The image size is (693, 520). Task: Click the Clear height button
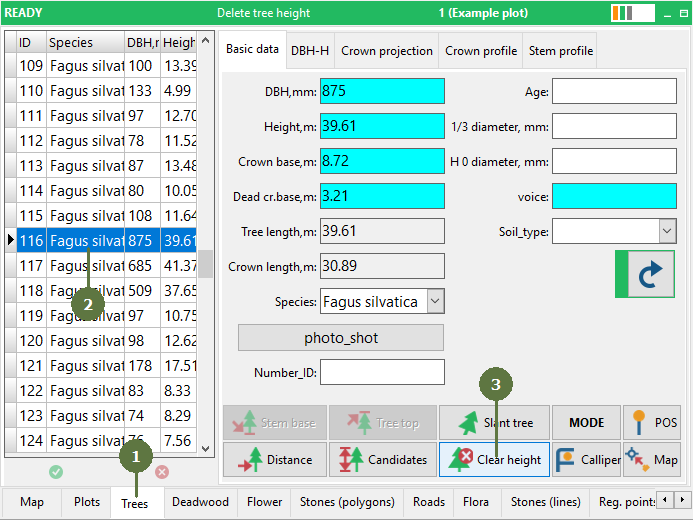pyautogui.click(x=494, y=459)
